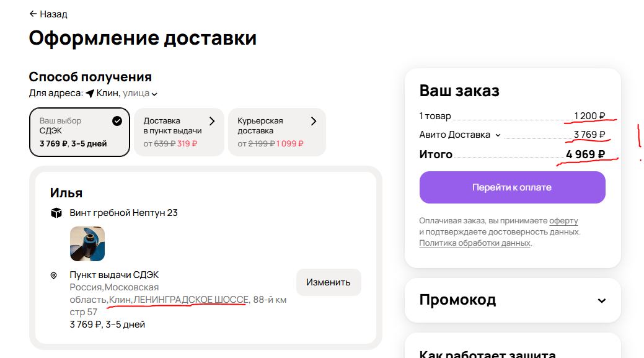Screen dimensions: 644x358
Task: Select the СДЭК delivery option card
Action: (80, 132)
